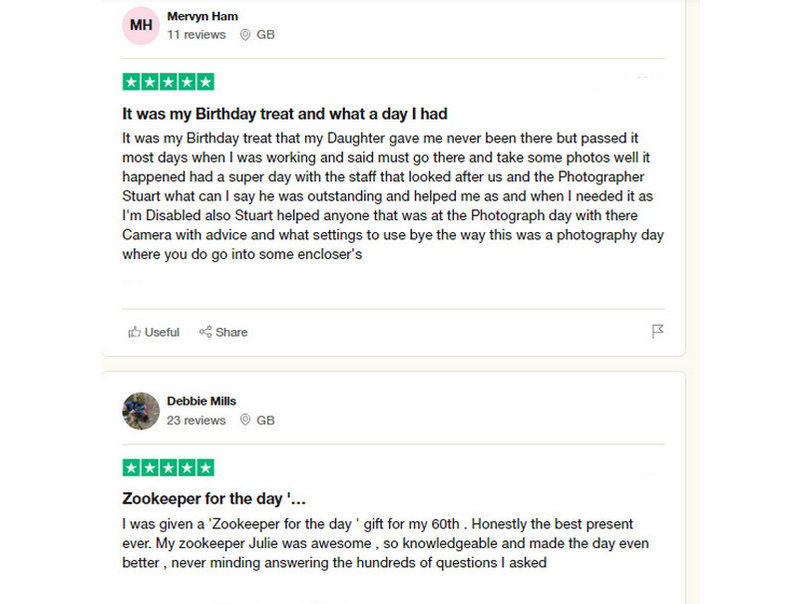Click the Share icon under Mervyn's review
The width and height of the screenshot is (800, 604).
[205, 332]
